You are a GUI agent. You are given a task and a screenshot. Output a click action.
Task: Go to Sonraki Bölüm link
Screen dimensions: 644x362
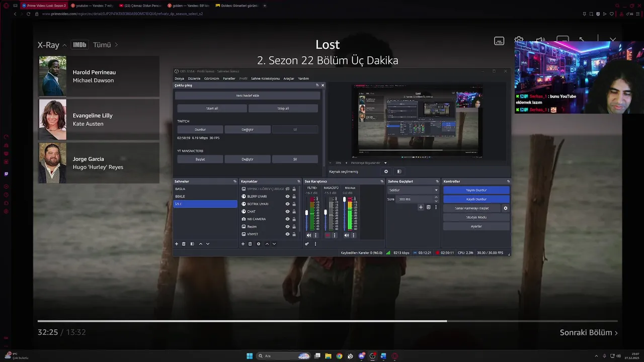point(589,332)
